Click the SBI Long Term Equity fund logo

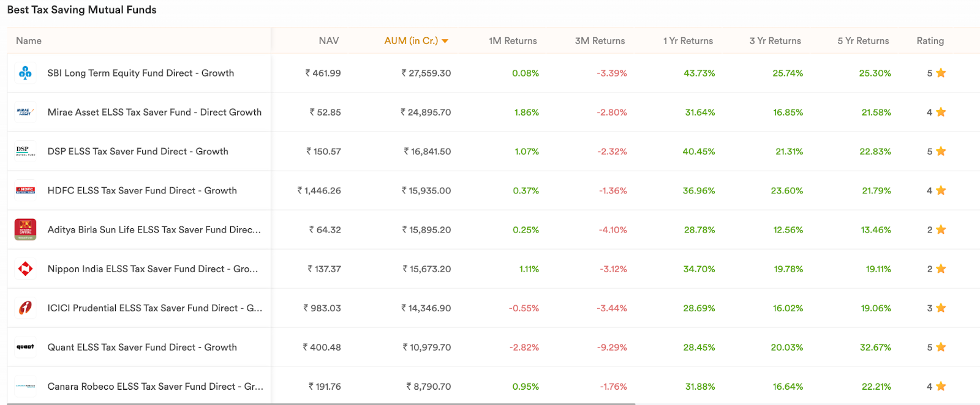[25, 73]
